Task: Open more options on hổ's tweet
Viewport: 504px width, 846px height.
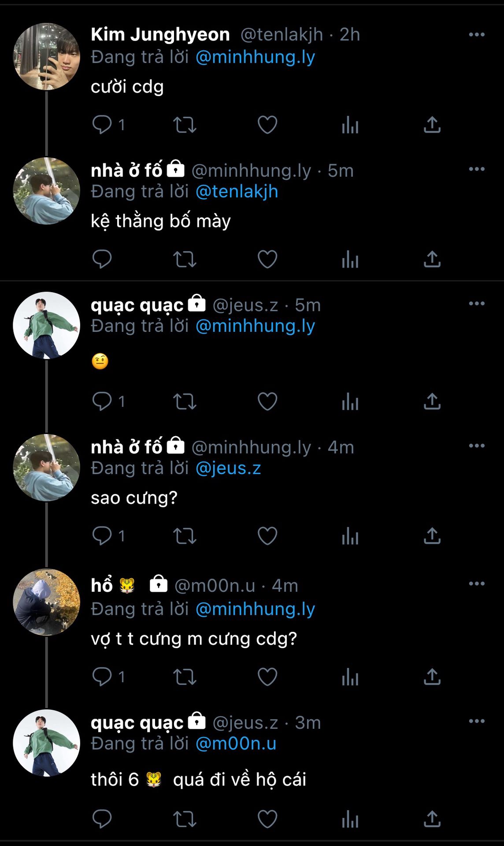Action: [x=477, y=584]
